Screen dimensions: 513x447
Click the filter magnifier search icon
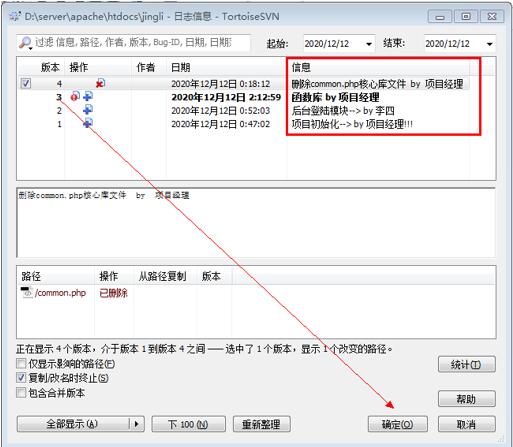pyautogui.click(x=25, y=43)
